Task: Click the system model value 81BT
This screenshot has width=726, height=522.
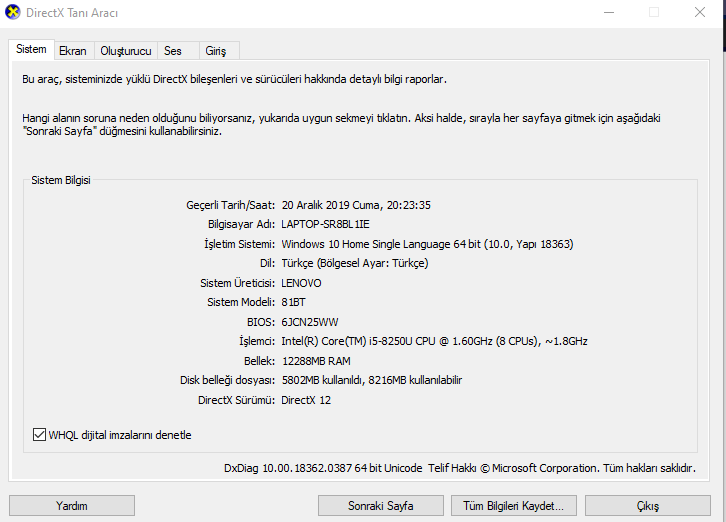Action: click(294, 302)
